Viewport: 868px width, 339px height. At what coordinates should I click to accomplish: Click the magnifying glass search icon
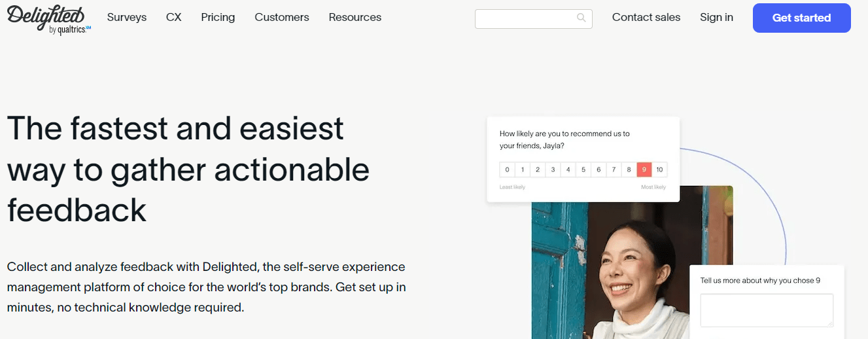(x=581, y=18)
